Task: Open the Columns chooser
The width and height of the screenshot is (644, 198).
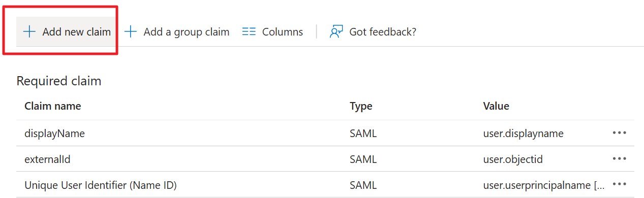Action: click(x=272, y=31)
